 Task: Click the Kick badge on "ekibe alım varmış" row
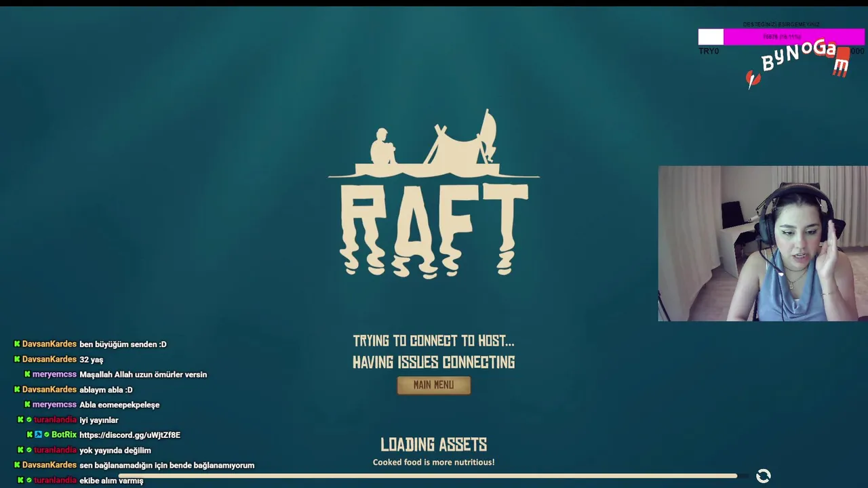tap(21, 481)
